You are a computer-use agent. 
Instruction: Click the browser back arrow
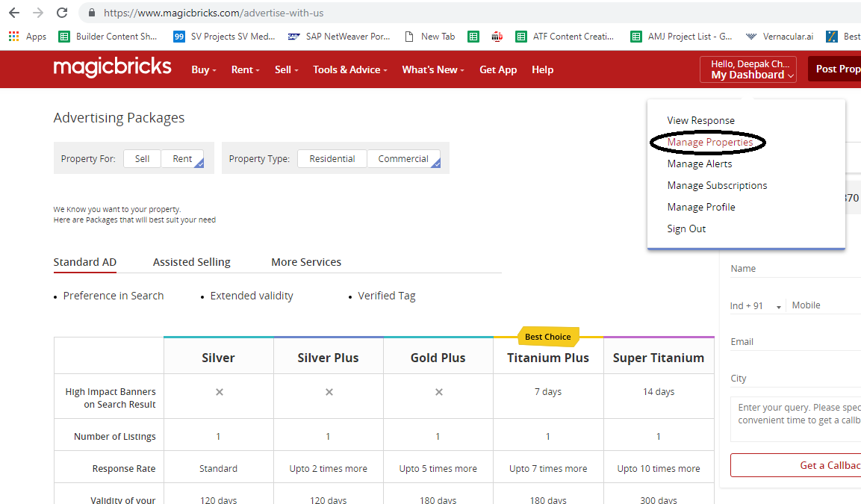pyautogui.click(x=14, y=13)
